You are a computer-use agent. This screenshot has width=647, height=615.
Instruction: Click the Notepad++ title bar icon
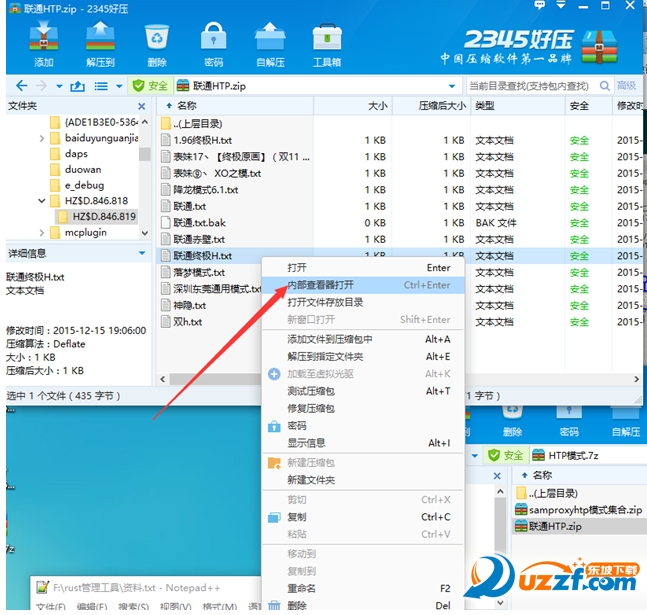(x=42, y=587)
